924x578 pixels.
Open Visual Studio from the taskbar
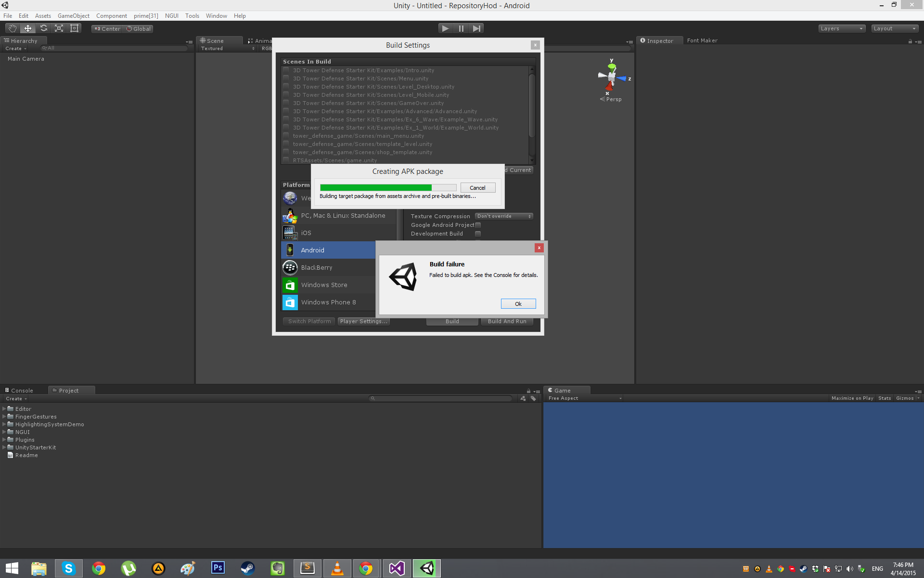pyautogui.click(x=397, y=568)
